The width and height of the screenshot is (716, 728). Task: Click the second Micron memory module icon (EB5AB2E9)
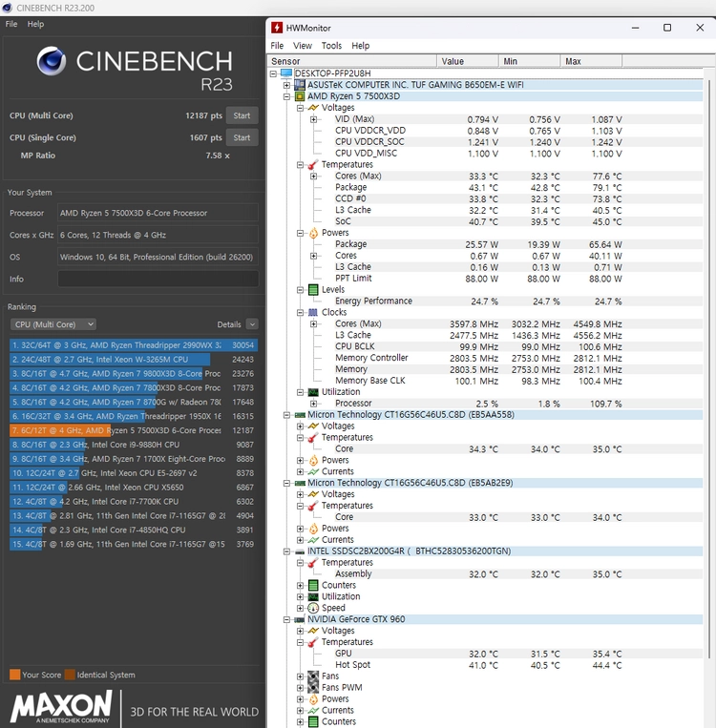[x=300, y=484]
